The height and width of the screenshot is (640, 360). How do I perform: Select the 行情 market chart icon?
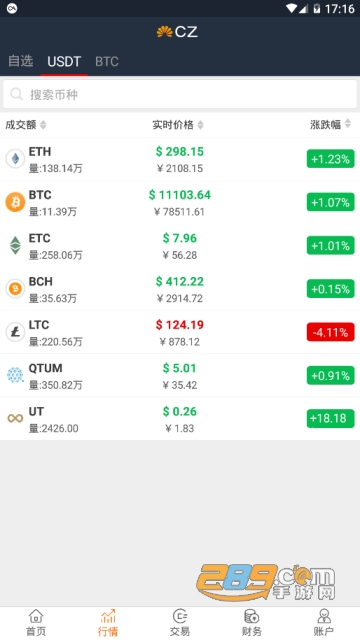point(108,616)
